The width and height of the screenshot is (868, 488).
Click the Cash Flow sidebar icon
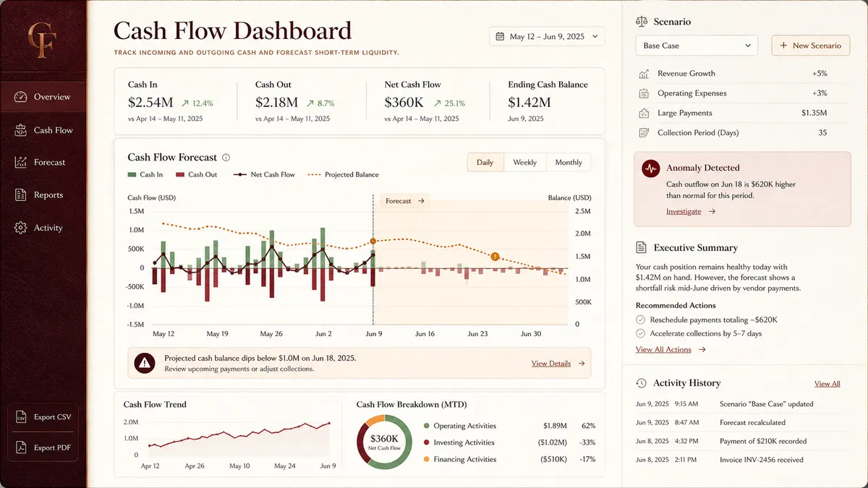coord(20,130)
